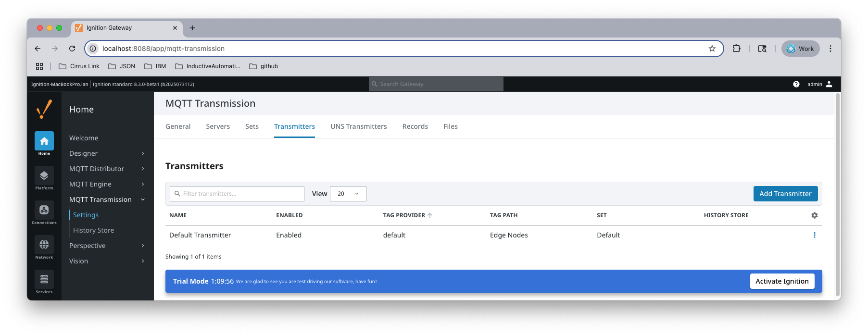Click the Add Transmitter button
The width and height of the screenshot is (868, 336).
[786, 194]
